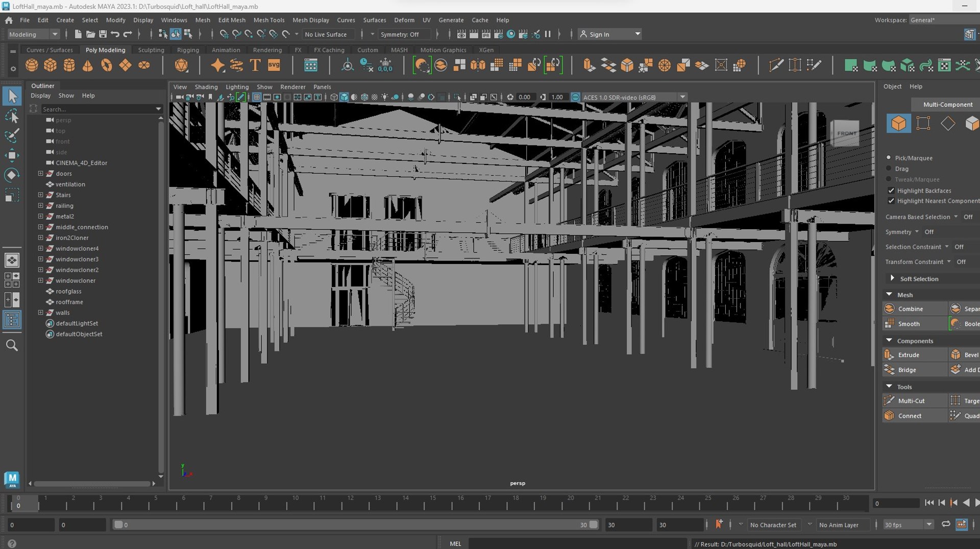Select the edge selection mode icon
This screenshot has height=549, width=980.
(x=923, y=124)
